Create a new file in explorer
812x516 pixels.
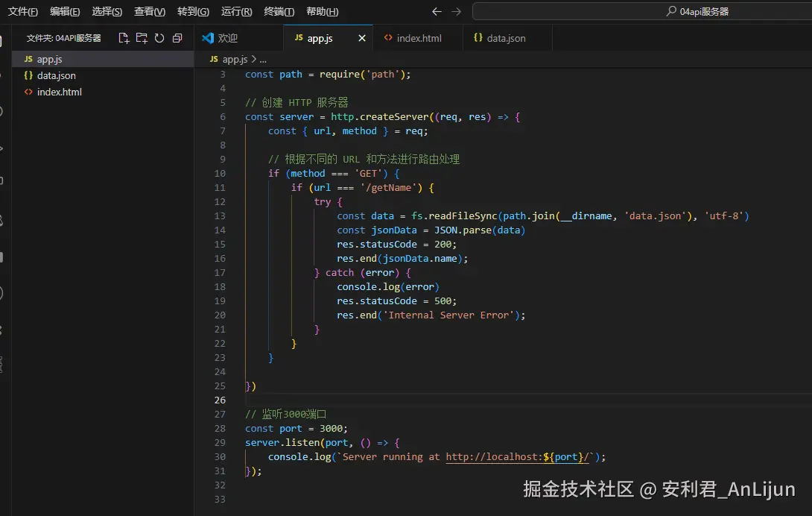[123, 38]
